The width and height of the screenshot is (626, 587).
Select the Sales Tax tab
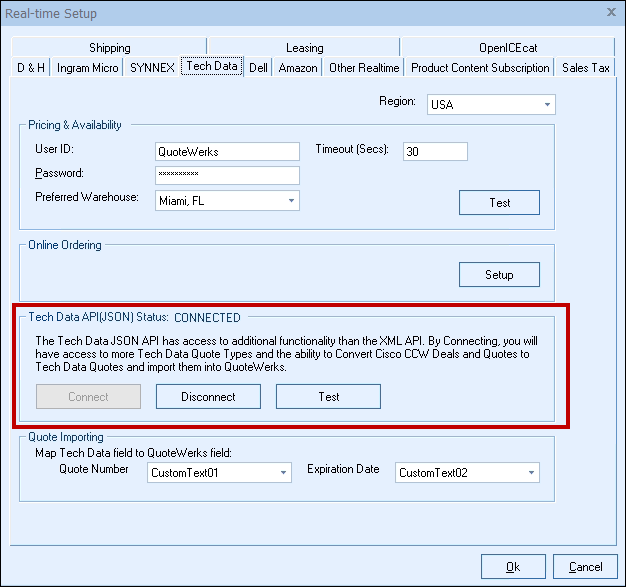(585, 67)
